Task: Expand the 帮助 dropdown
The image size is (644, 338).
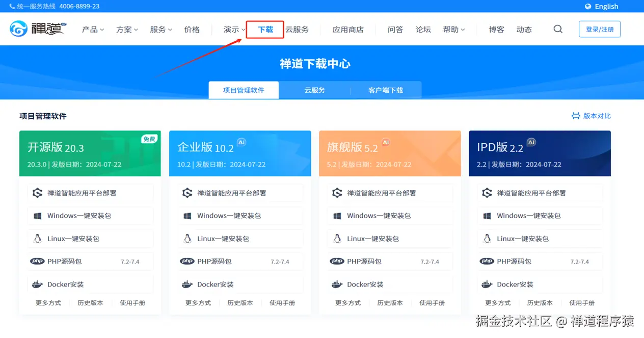Action: click(x=453, y=29)
